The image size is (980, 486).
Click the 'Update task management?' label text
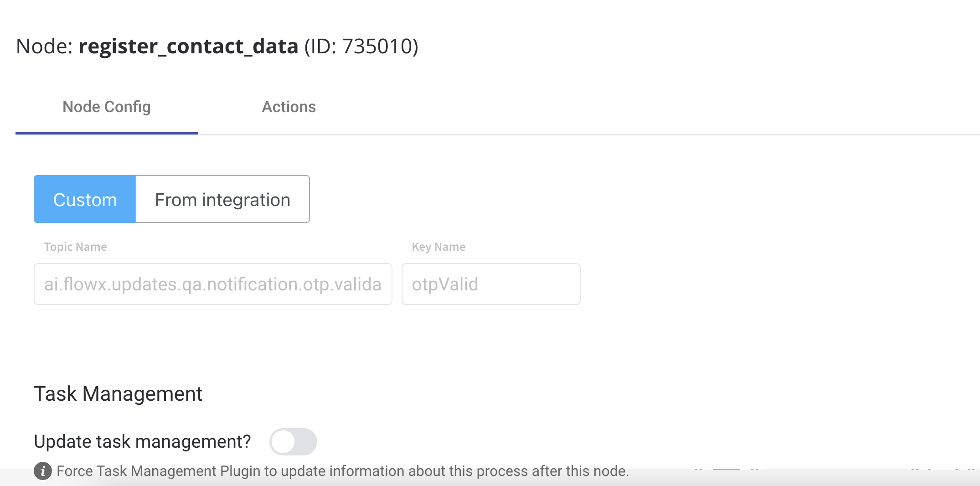point(142,441)
